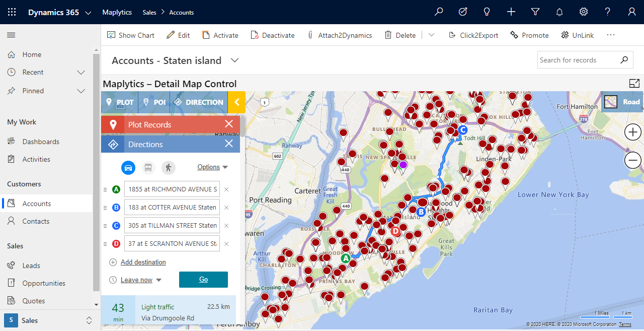Remove waypoint D 37 E Scranton Avenue
This screenshot has width=644, height=331.
tap(226, 244)
